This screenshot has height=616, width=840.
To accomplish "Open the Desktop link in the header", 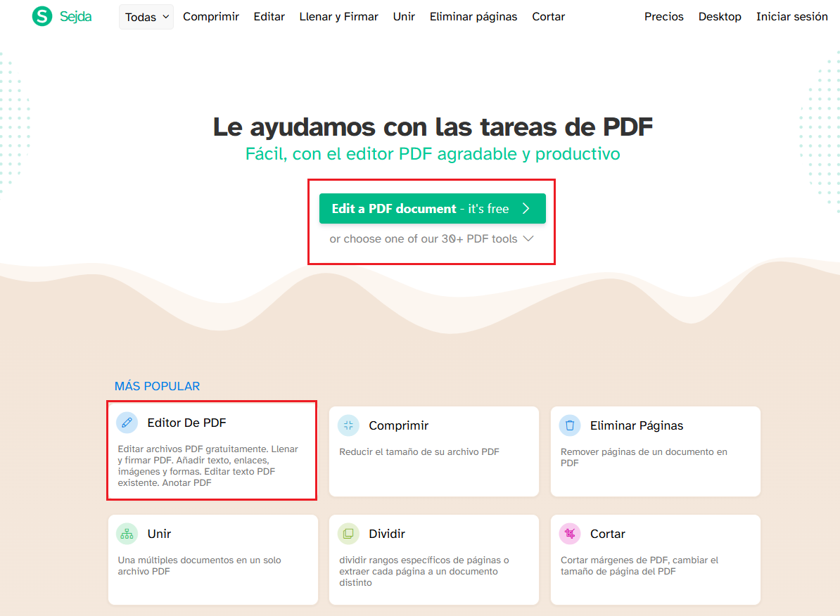I will pyautogui.click(x=720, y=16).
